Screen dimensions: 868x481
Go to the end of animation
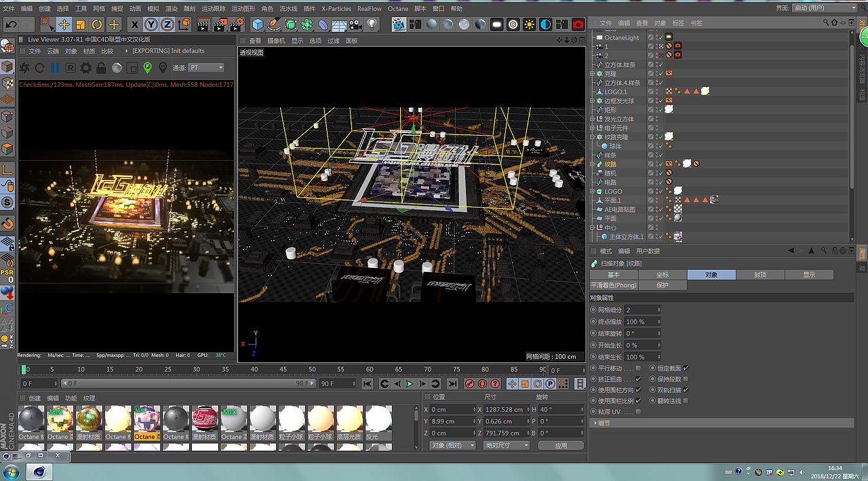[x=453, y=384]
